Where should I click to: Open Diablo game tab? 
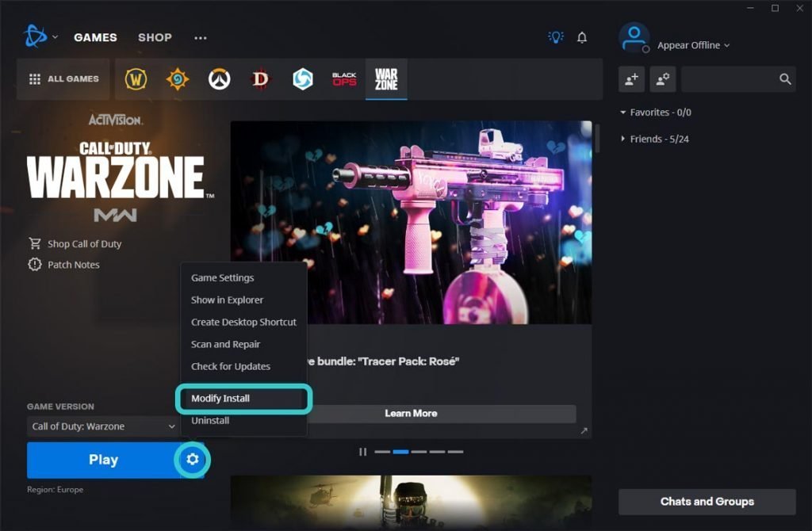tap(260, 79)
